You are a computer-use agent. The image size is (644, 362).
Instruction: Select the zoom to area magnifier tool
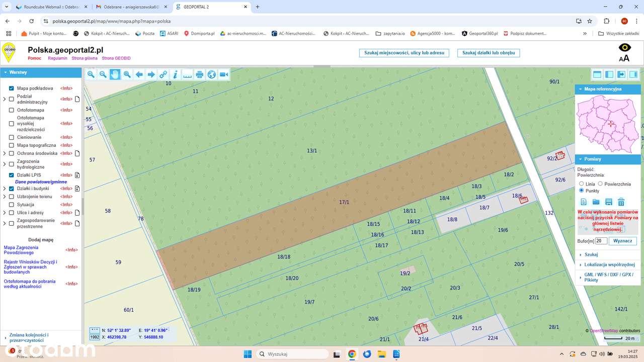tap(127, 74)
